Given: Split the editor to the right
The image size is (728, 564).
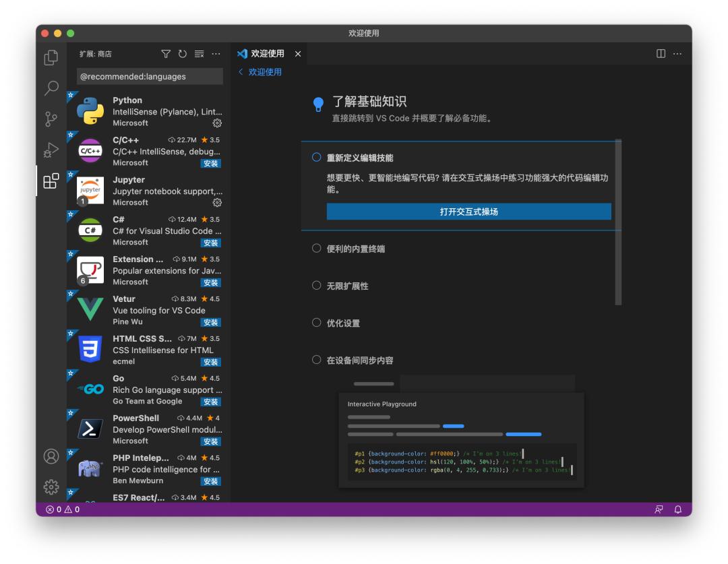Looking at the screenshot, I should (x=661, y=54).
